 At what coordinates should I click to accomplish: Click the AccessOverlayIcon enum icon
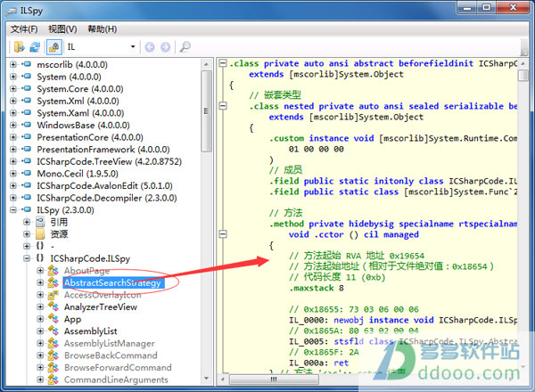click(x=53, y=295)
